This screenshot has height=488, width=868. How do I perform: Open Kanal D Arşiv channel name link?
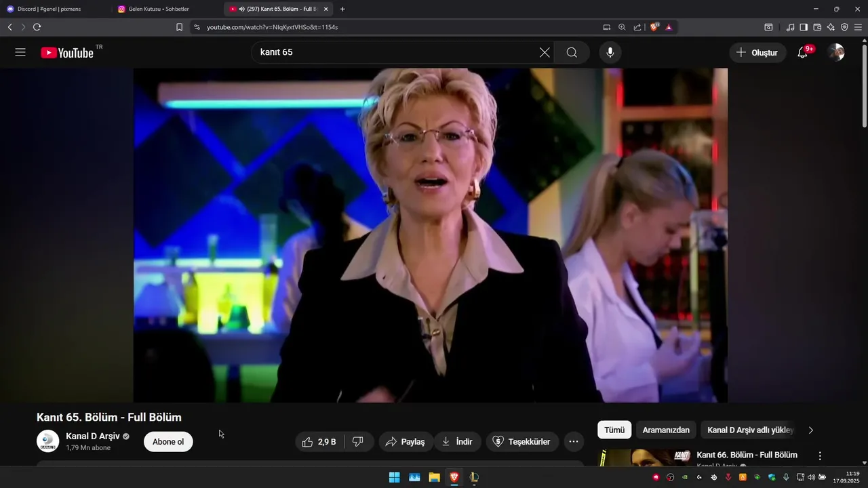point(93,436)
